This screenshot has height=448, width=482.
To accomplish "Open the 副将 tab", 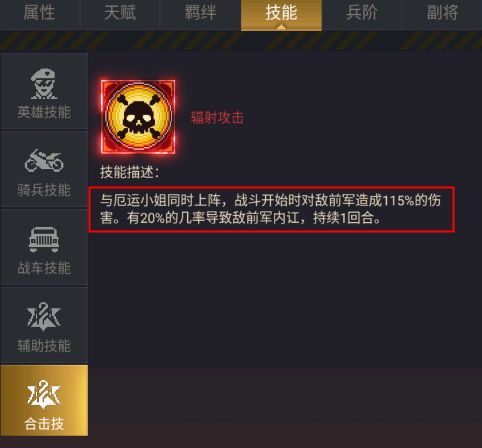I will [442, 13].
